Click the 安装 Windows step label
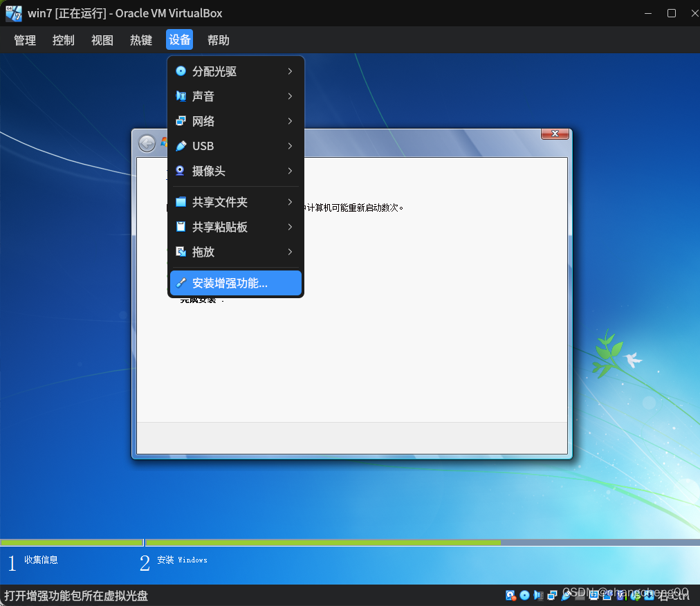Screen dimensions: 700x606 182,560
